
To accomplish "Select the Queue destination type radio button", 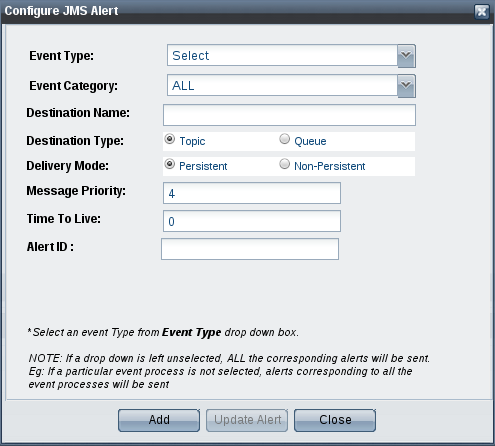I will coord(284,139).
